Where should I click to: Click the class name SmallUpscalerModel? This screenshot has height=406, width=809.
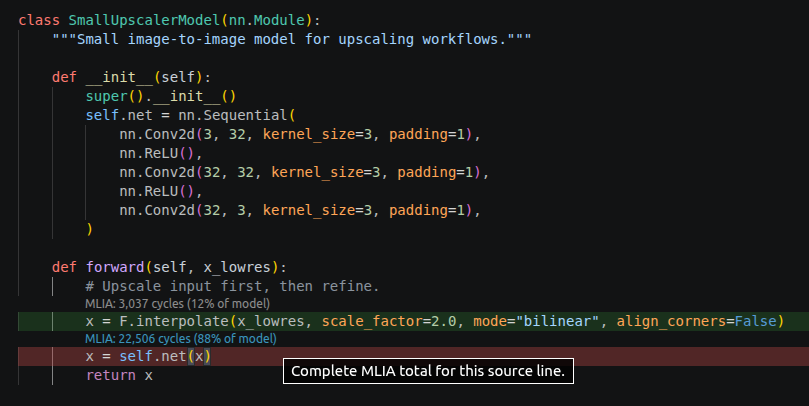[x=144, y=20]
